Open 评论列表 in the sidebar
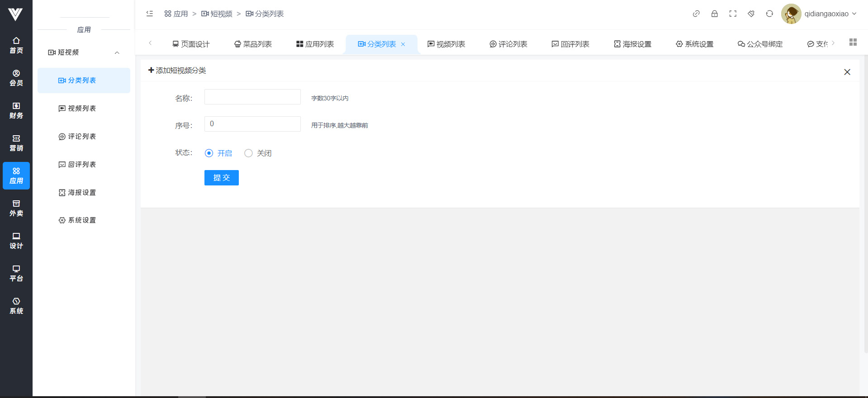The image size is (868, 398). [x=77, y=137]
